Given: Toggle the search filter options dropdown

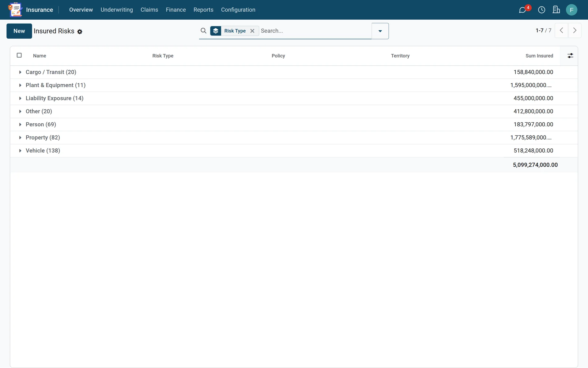Looking at the screenshot, I should click(x=380, y=31).
